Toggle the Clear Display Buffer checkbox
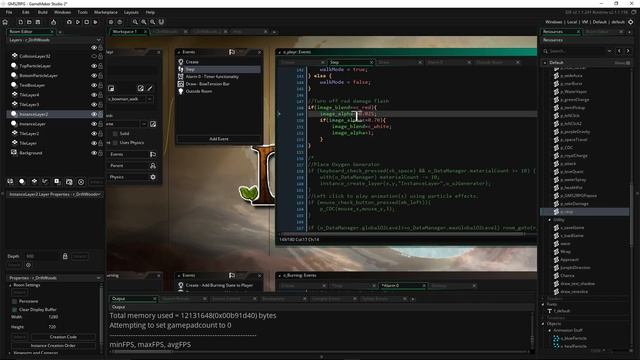The width and height of the screenshot is (640, 360). [15, 310]
